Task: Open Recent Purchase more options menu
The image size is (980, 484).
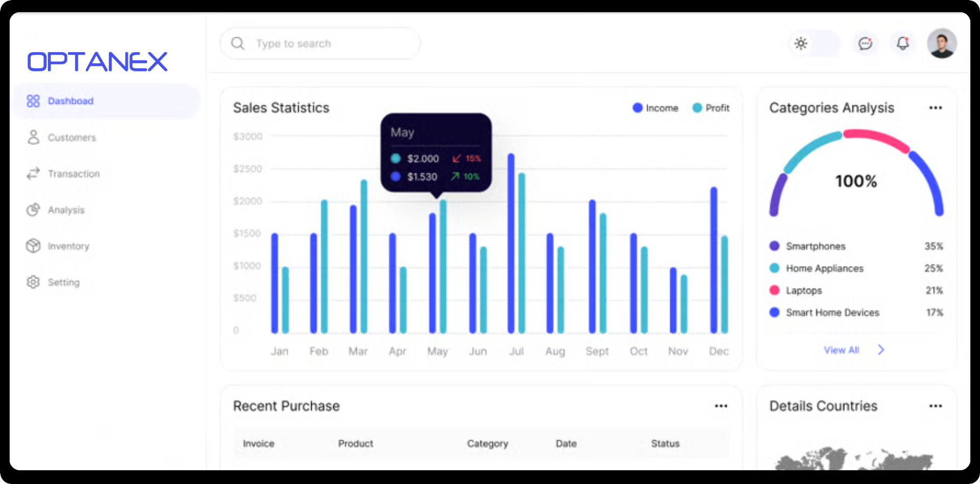Action: tap(721, 406)
